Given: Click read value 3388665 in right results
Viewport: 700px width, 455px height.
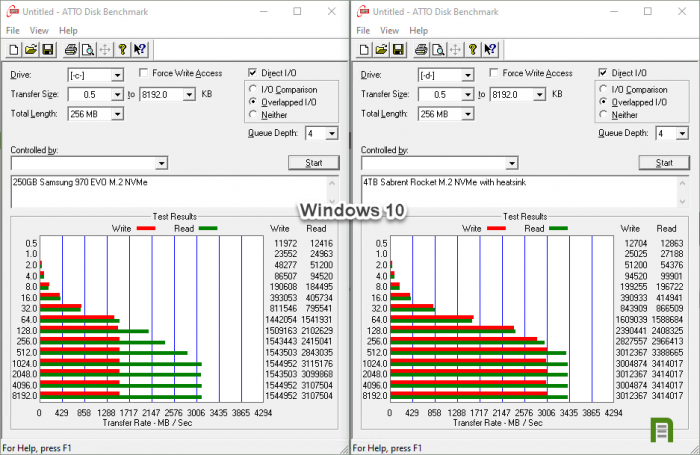Looking at the screenshot, I should pyautogui.click(x=667, y=352).
